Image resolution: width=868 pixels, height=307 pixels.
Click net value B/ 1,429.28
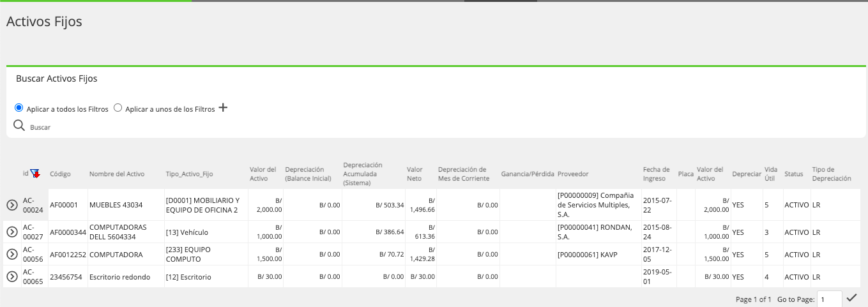click(422, 254)
